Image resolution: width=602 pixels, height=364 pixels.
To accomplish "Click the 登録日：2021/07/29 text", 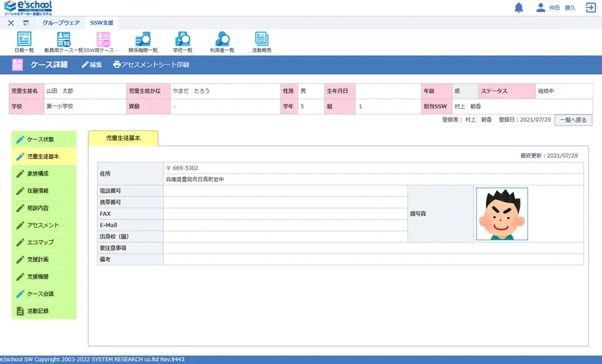I will pos(525,120).
